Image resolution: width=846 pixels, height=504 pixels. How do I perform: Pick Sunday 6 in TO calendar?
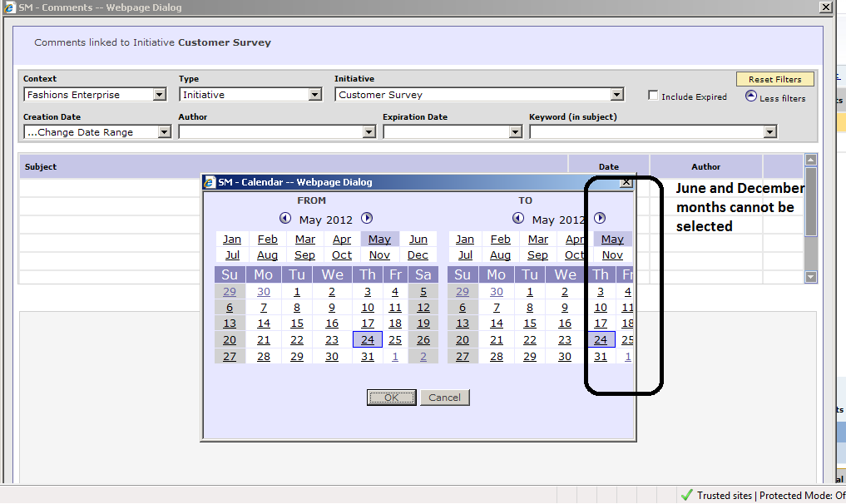click(x=463, y=308)
